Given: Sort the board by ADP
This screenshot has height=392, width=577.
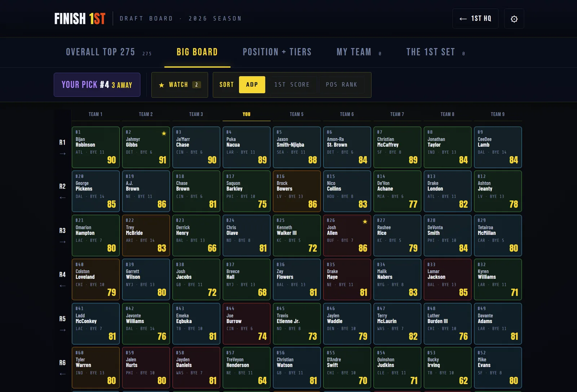Looking at the screenshot, I should [252, 85].
